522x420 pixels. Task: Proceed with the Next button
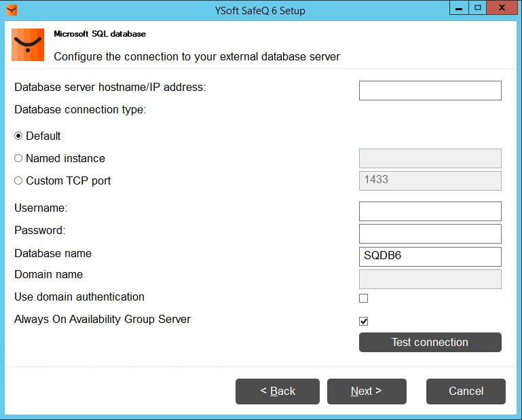(x=367, y=392)
